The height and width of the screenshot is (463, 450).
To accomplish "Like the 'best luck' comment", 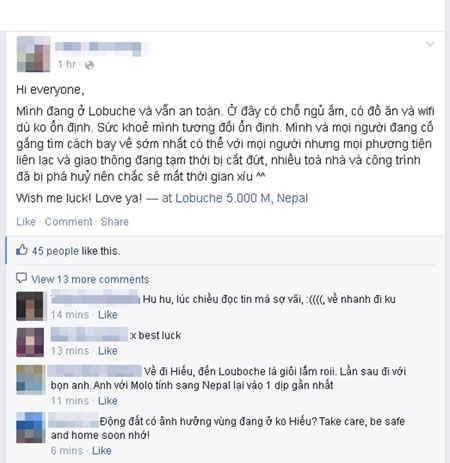I will (x=108, y=351).
